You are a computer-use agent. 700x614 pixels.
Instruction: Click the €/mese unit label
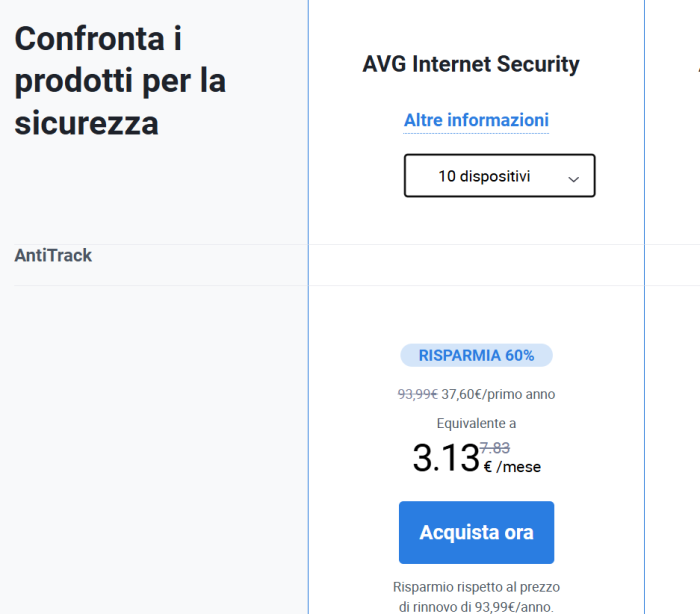pyautogui.click(x=512, y=466)
